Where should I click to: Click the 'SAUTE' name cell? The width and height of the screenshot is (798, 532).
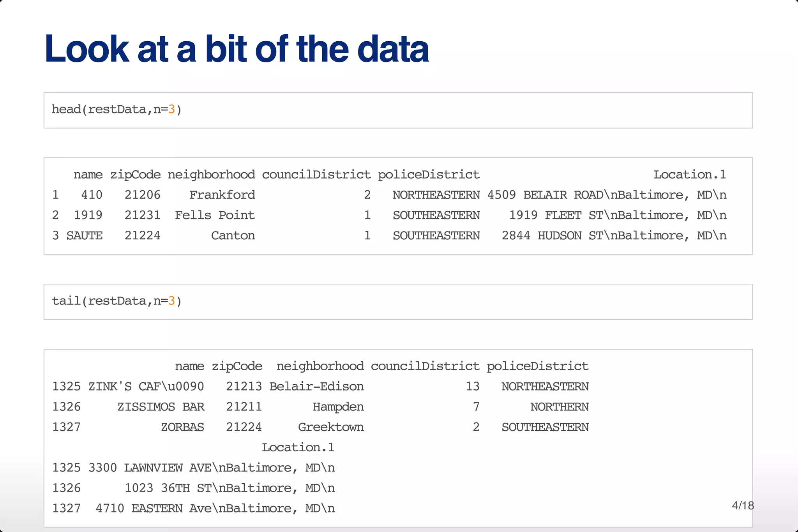coord(85,235)
